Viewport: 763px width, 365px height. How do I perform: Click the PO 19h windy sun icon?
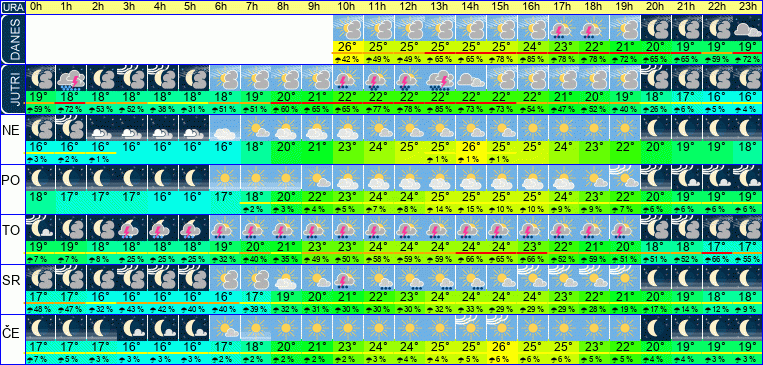pyautogui.click(x=625, y=178)
